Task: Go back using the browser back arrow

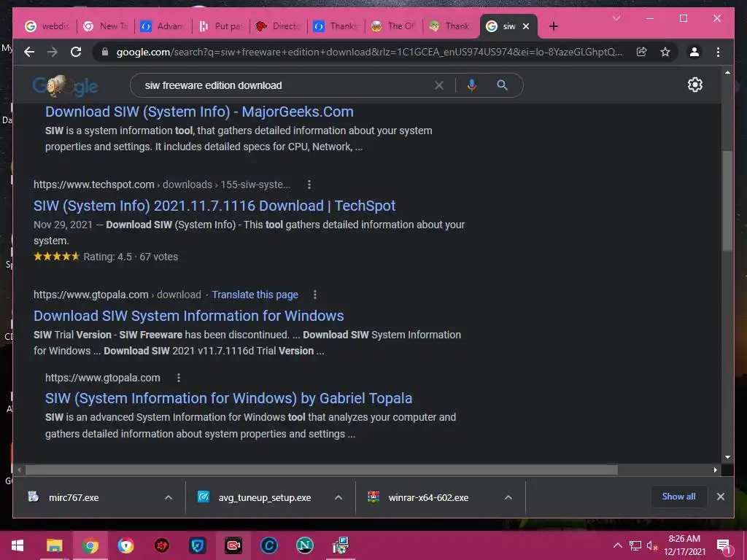Action: [x=29, y=52]
